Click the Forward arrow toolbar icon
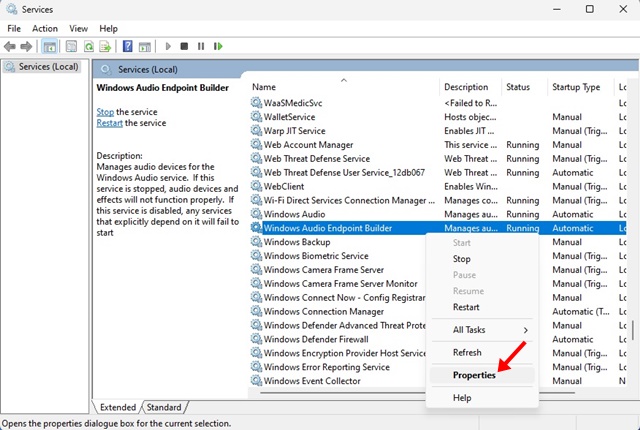 [x=26, y=47]
